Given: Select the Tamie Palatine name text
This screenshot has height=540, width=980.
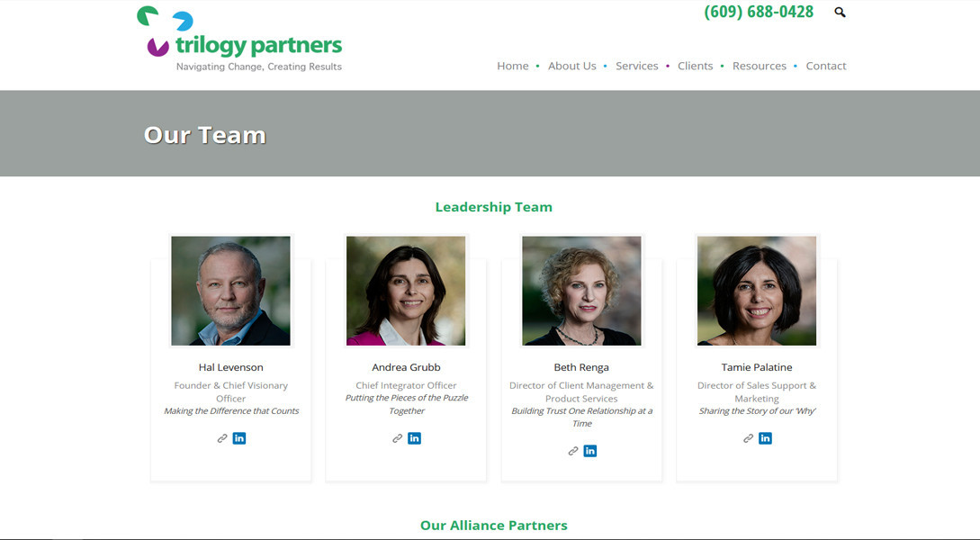Looking at the screenshot, I should [757, 367].
